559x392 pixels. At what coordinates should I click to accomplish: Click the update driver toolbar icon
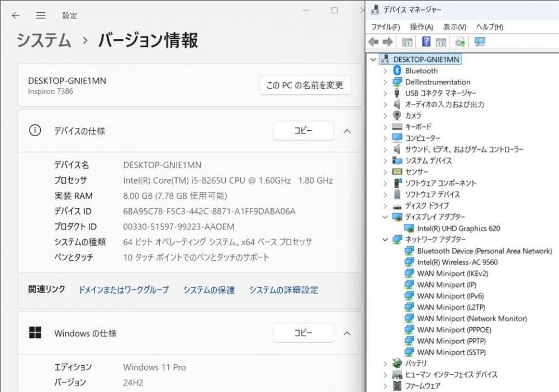point(460,42)
